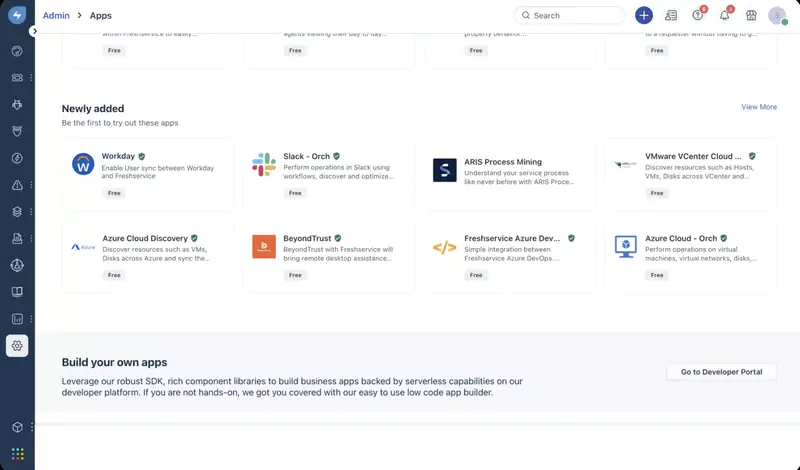Open the help question mark icon

[697, 15]
